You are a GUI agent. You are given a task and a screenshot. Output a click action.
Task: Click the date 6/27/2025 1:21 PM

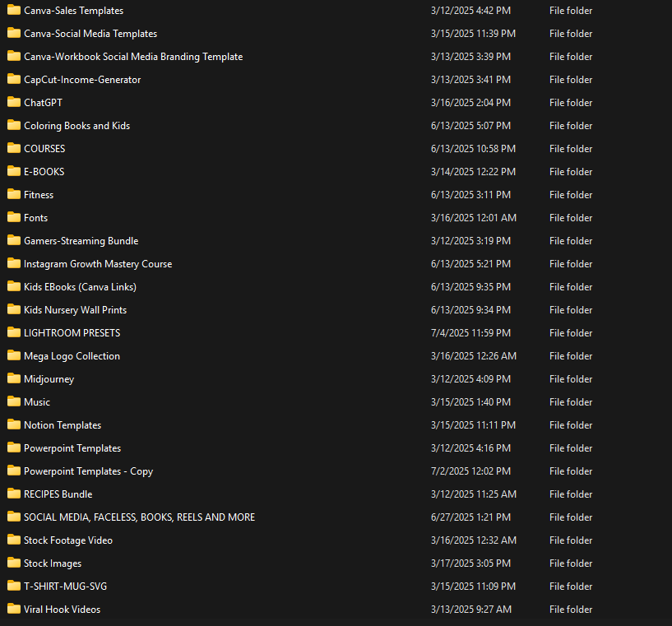pyautogui.click(x=470, y=517)
